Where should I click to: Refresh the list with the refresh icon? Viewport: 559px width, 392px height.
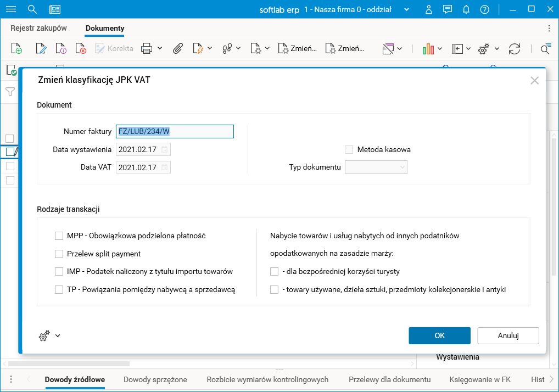[515, 49]
